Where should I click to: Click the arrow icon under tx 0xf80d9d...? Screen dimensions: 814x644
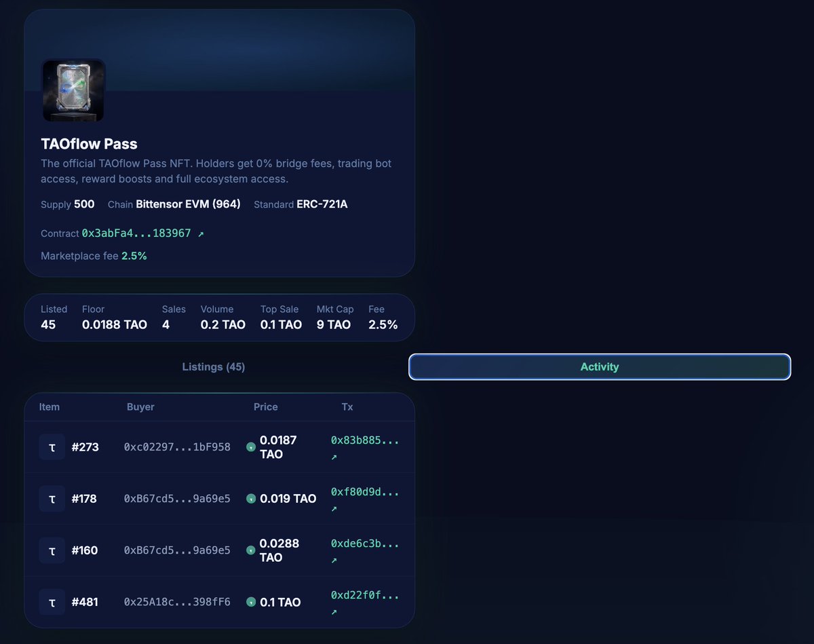334,509
